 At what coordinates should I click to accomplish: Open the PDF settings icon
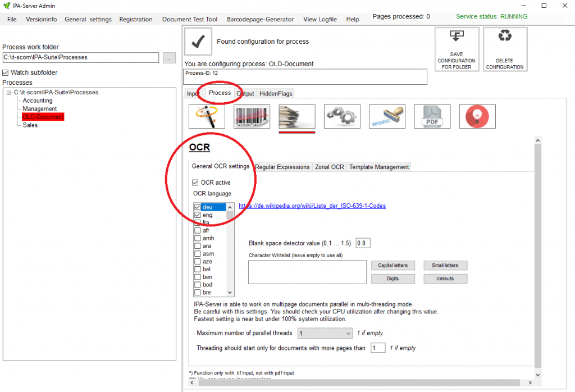coord(432,116)
